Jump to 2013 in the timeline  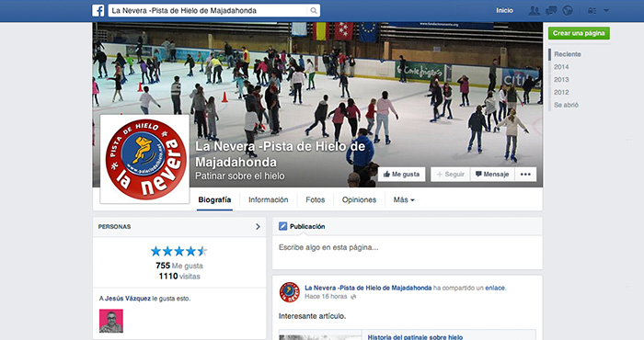561,80
